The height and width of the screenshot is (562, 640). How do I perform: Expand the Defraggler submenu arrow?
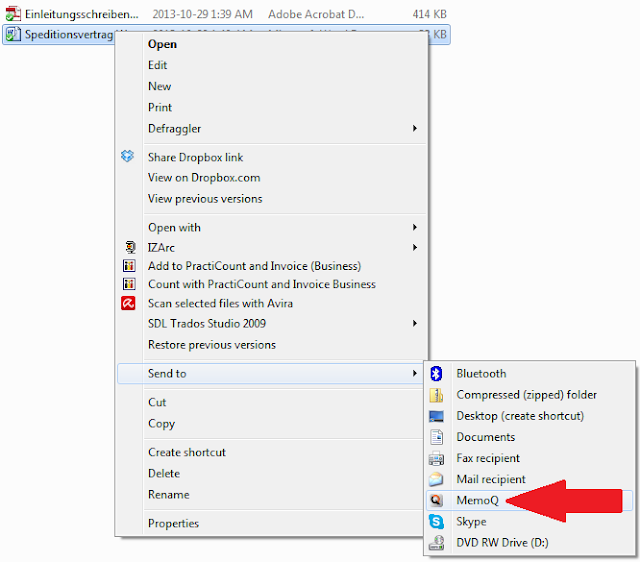[414, 128]
